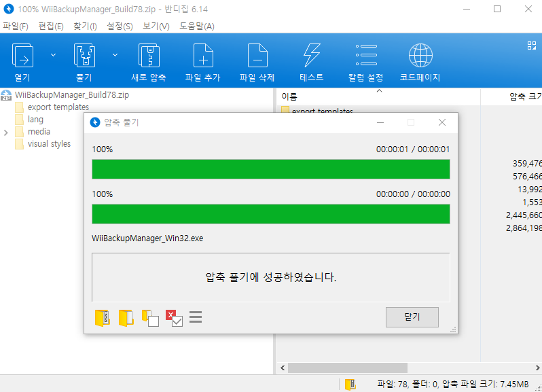The width and height of the screenshot is (542, 392).
Task: Open the 찾기(I) menu
Action: click(x=85, y=26)
